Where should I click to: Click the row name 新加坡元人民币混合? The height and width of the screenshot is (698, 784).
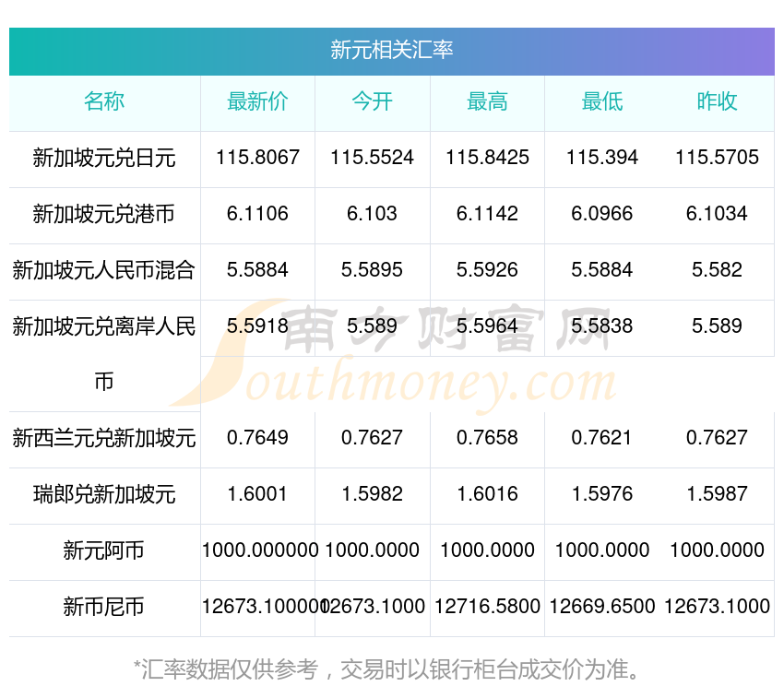[x=104, y=270]
